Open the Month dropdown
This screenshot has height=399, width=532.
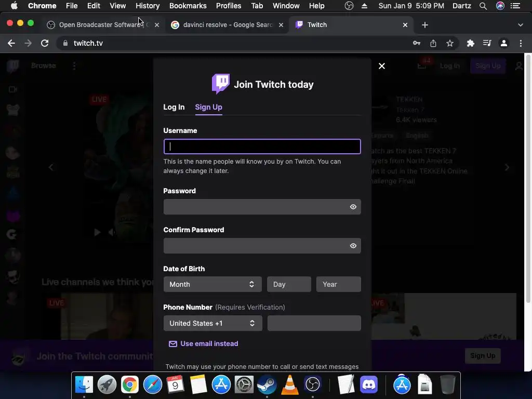coord(212,284)
